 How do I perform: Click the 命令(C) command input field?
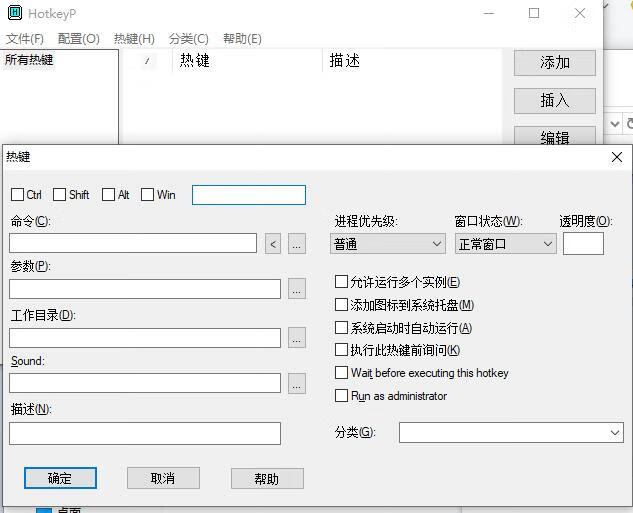tap(133, 243)
